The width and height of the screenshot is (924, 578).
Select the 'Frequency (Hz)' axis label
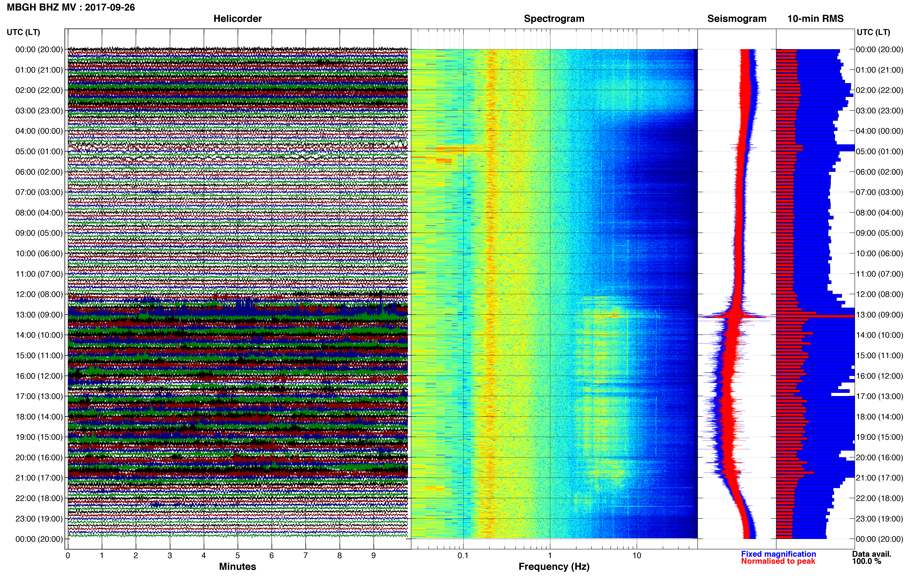(x=554, y=566)
